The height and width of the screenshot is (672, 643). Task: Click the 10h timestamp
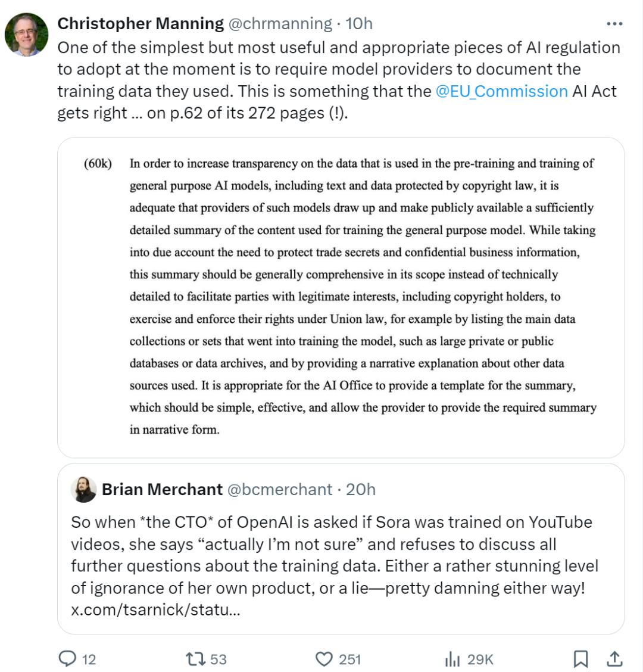[359, 24]
